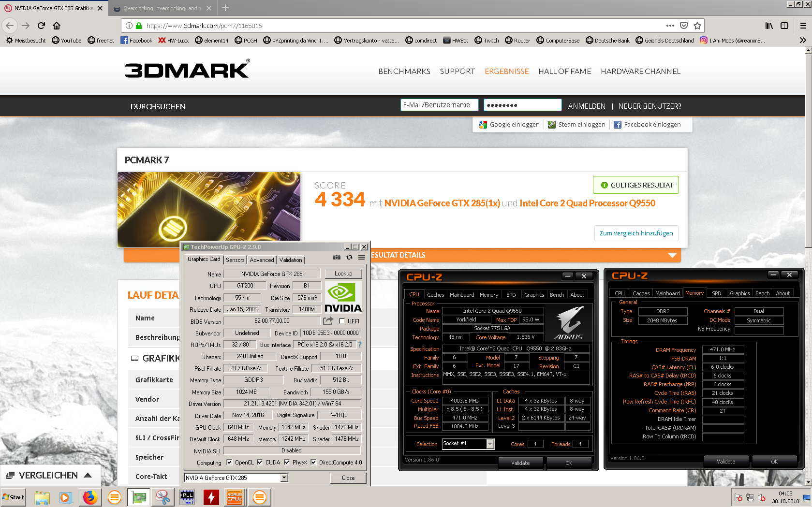Click the Start button
812x507 pixels.
click(13, 497)
